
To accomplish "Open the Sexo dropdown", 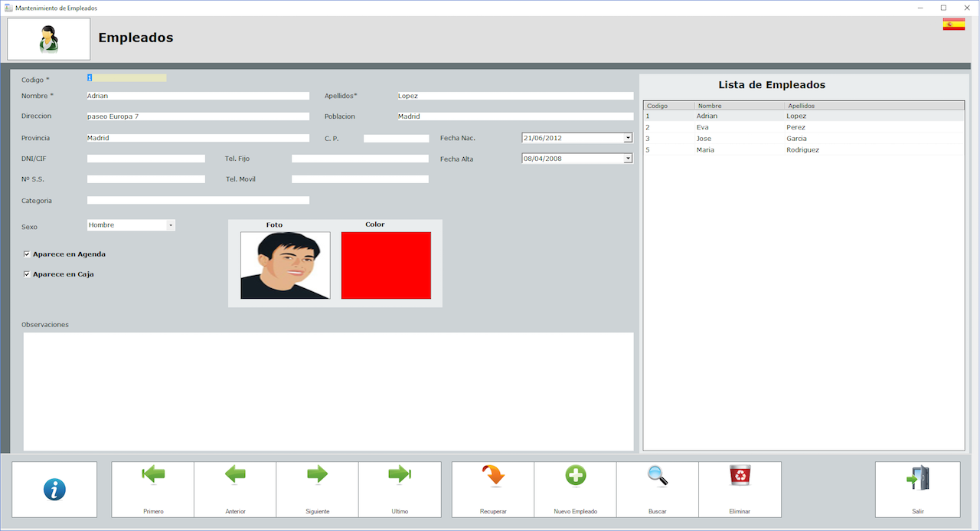I will [171, 225].
